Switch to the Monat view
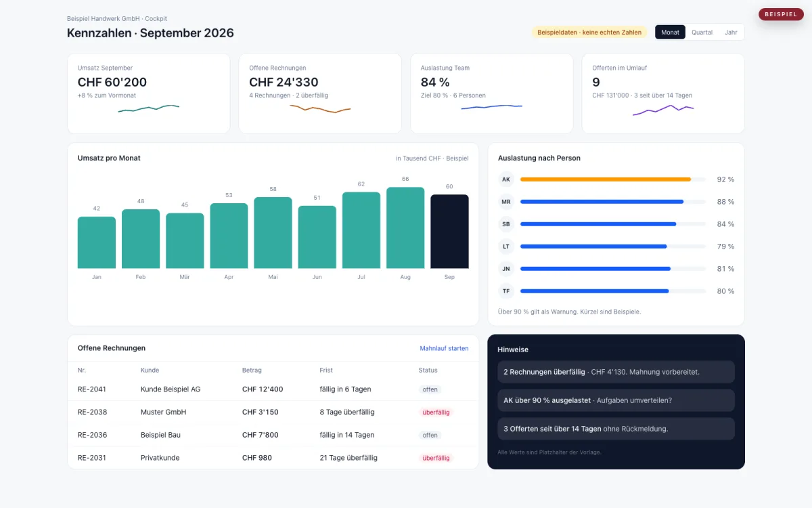 670,33
